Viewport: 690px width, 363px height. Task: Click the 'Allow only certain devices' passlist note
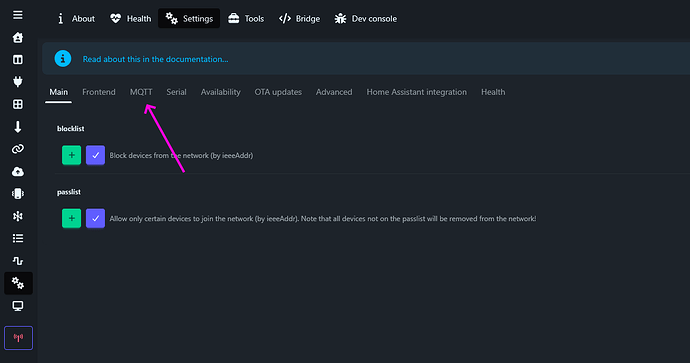point(323,219)
